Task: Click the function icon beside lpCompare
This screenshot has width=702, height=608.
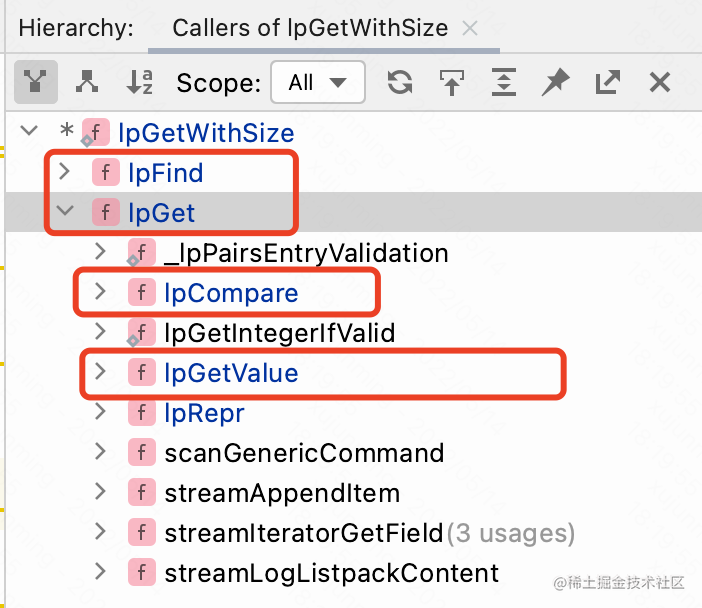Action: coord(141,292)
